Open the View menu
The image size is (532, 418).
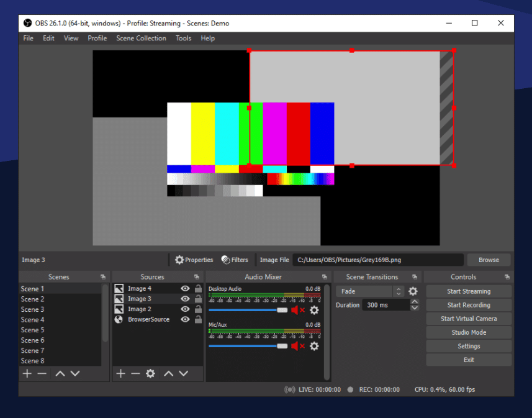point(71,39)
